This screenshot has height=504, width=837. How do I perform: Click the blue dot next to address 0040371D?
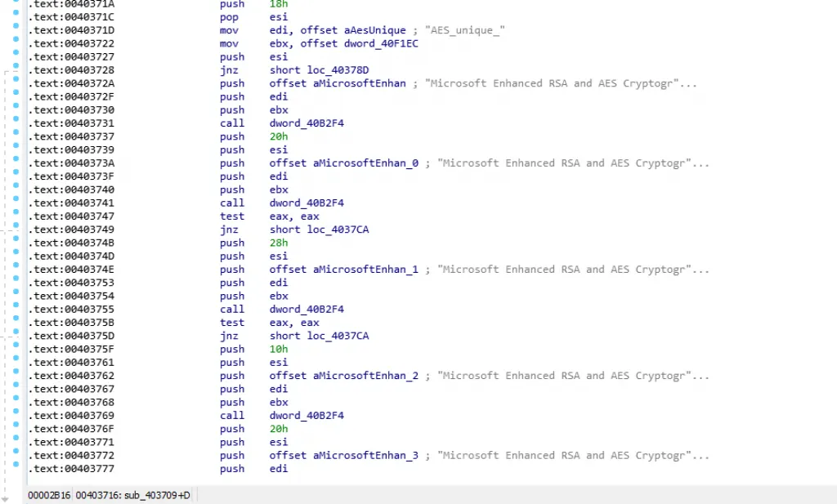click(16, 30)
